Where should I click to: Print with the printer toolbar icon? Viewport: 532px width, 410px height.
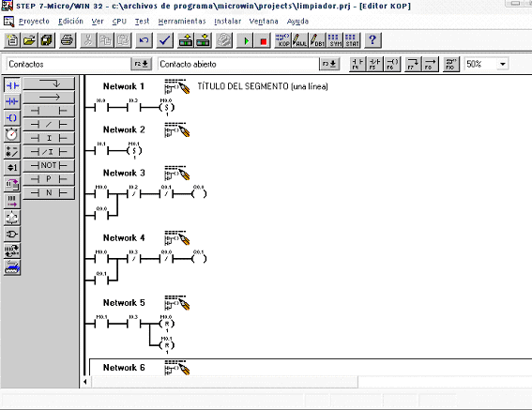point(67,40)
